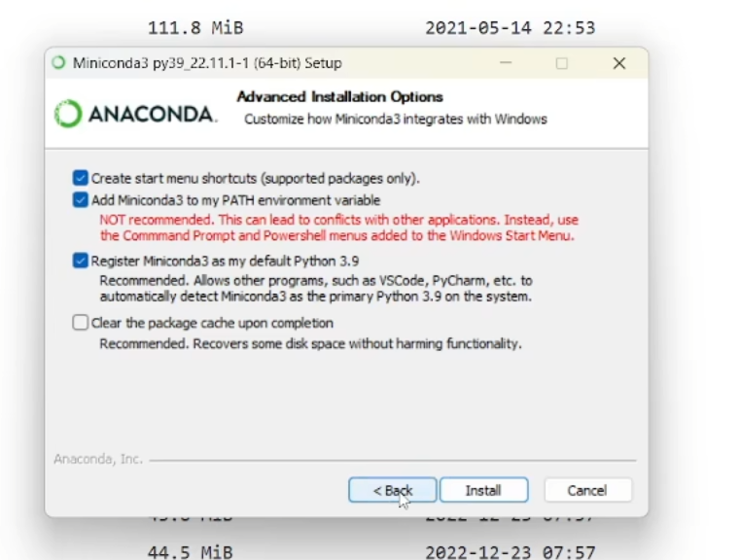This screenshot has width=741, height=560.
Task: Click the red NOT recommended warning text
Action: point(338,227)
